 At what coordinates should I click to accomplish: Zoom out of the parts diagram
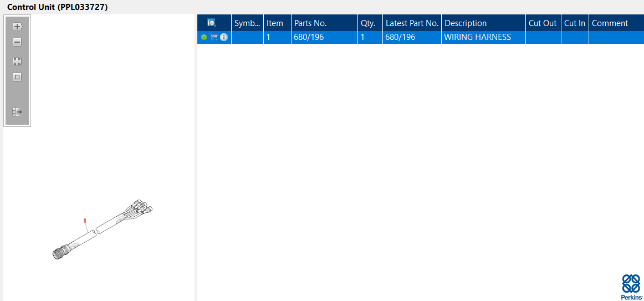pyautogui.click(x=17, y=42)
